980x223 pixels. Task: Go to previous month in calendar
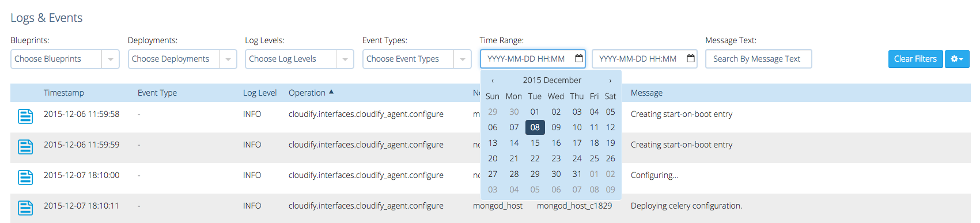[x=493, y=81]
